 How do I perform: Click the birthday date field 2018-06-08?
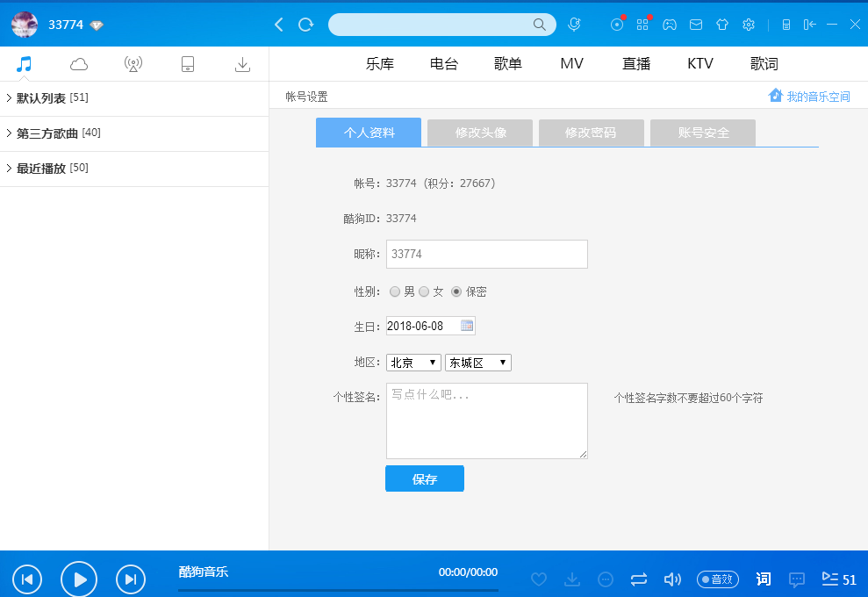point(431,326)
